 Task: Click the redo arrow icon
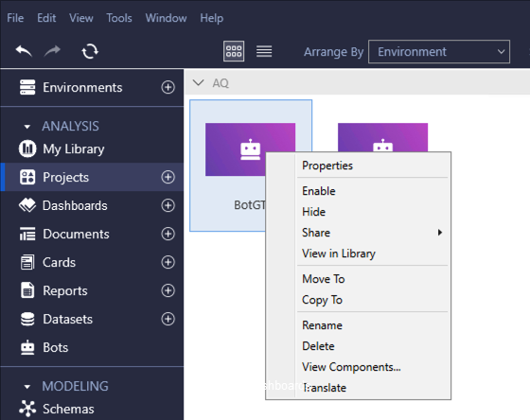click(52, 51)
